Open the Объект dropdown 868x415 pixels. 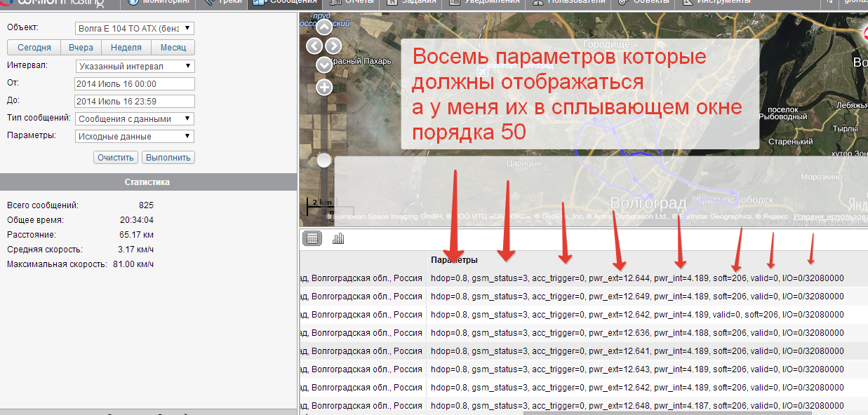point(135,29)
